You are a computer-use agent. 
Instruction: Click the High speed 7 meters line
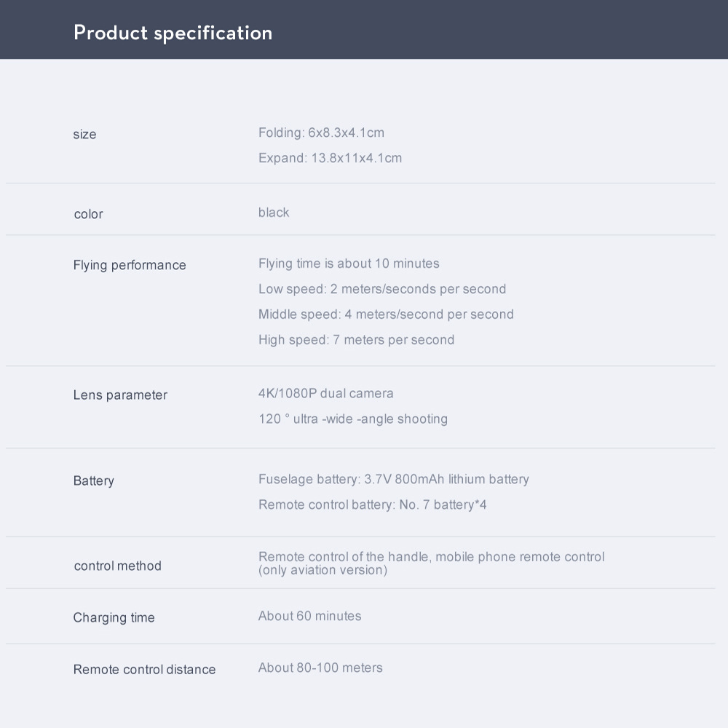click(x=356, y=340)
